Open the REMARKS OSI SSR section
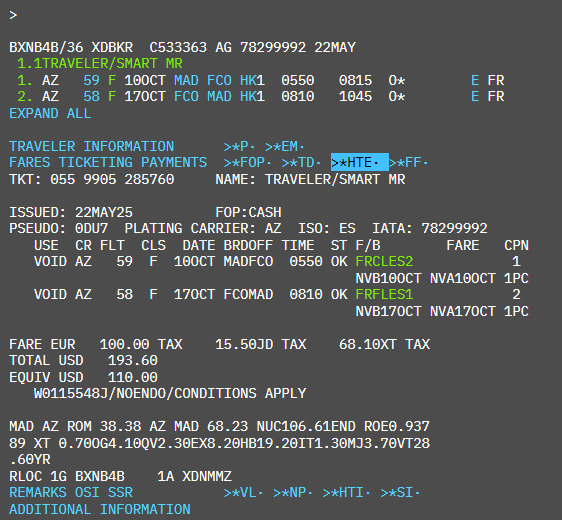 coord(71,492)
